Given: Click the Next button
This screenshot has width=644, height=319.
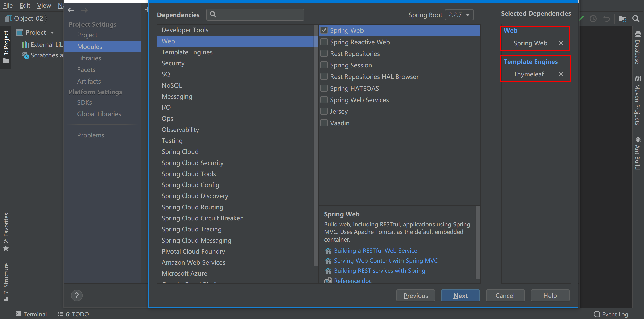Looking at the screenshot, I should pyautogui.click(x=460, y=295).
